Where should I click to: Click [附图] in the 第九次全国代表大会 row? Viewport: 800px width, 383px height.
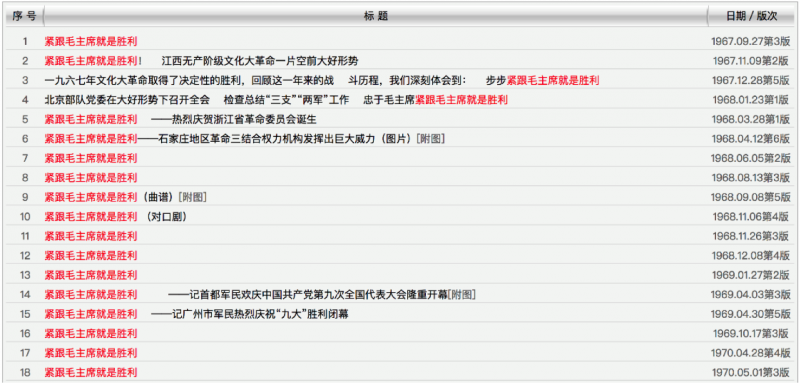462,294
